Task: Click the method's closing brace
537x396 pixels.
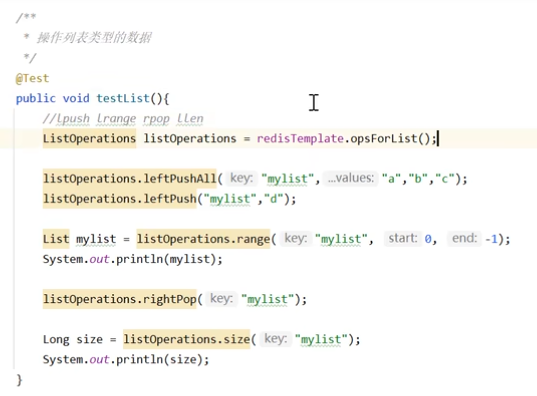Action: [19, 380]
